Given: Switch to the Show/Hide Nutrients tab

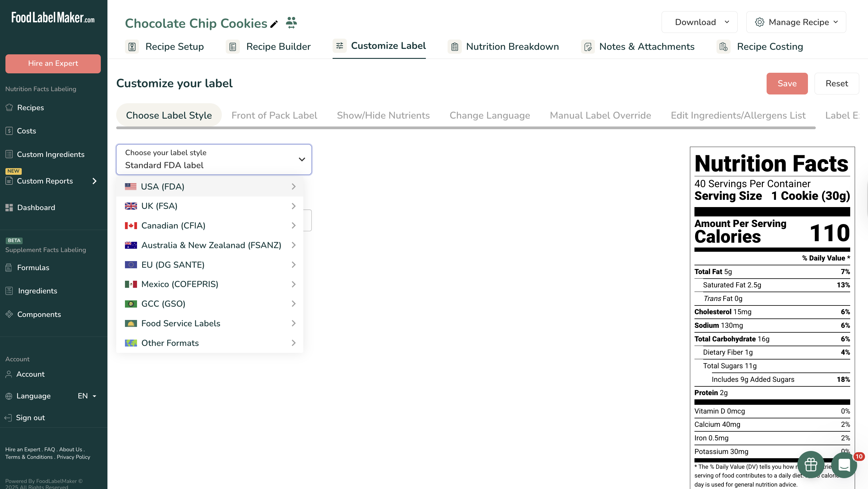Looking at the screenshot, I should (x=383, y=115).
